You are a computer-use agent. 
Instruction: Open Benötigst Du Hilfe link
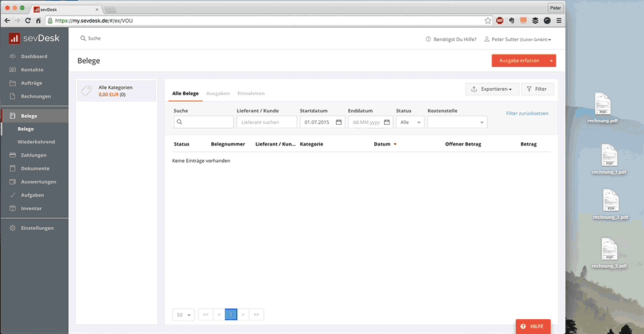coord(451,39)
